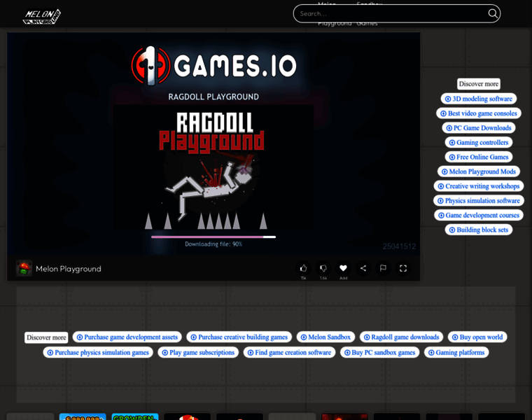Open 3D modeling software link
Viewport: 532px width, 420px height.
pos(478,99)
